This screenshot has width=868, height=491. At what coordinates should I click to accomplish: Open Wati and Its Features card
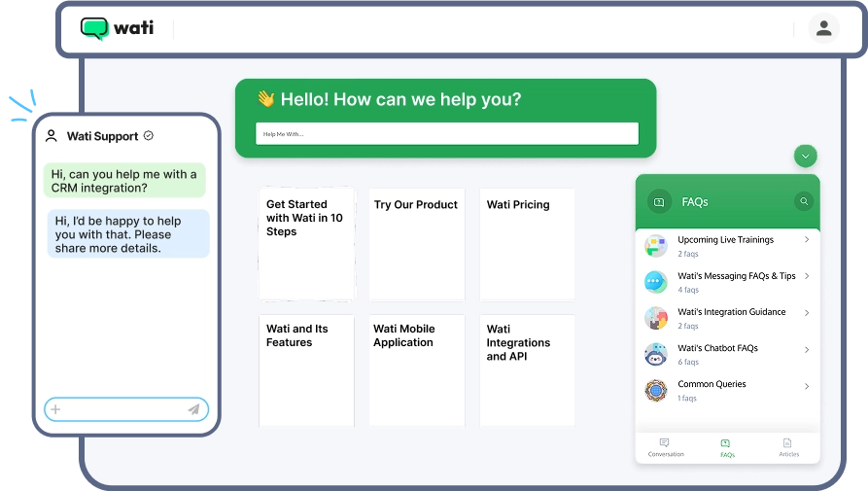306,370
